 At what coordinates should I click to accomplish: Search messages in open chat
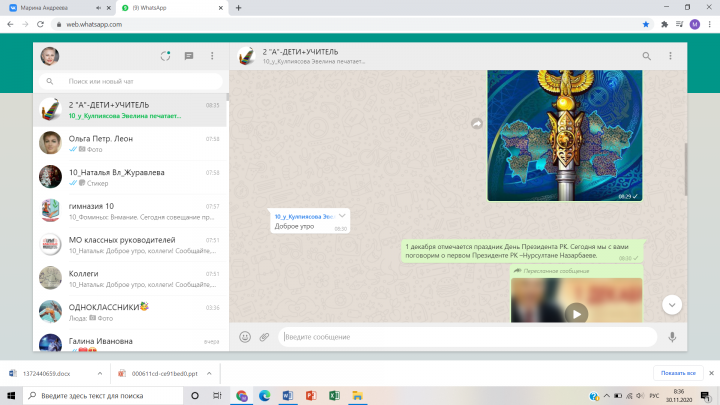pyautogui.click(x=647, y=56)
